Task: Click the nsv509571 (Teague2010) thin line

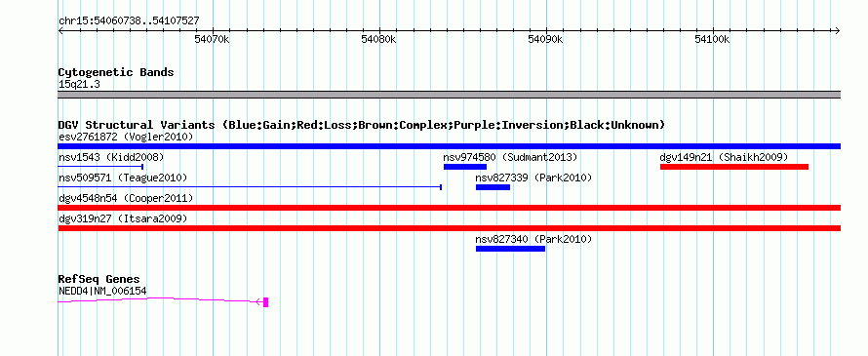Action: tap(250, 187)
